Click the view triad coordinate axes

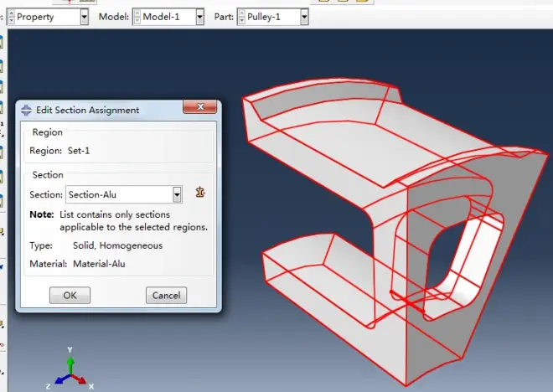(x=71, y=369)
